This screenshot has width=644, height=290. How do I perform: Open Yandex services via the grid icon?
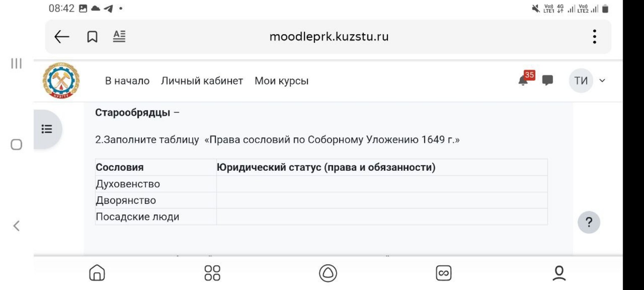(x=213, y=273)
